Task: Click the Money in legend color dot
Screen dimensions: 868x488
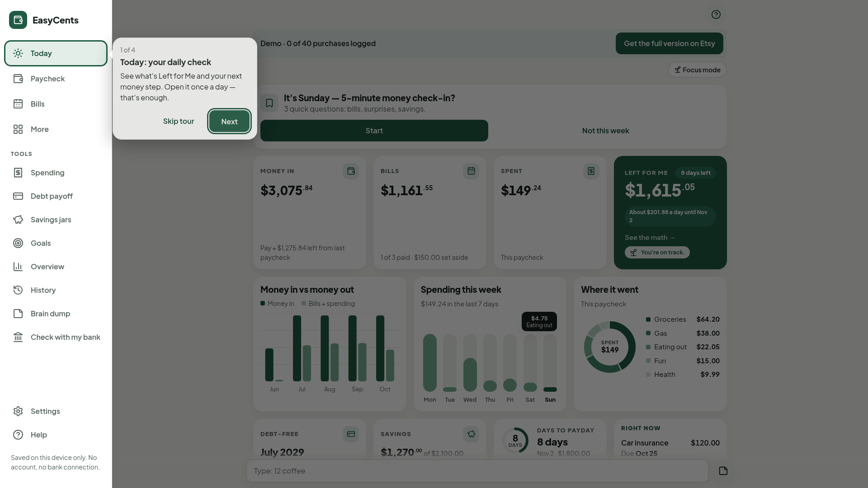Action: click(x=263, y=303)
